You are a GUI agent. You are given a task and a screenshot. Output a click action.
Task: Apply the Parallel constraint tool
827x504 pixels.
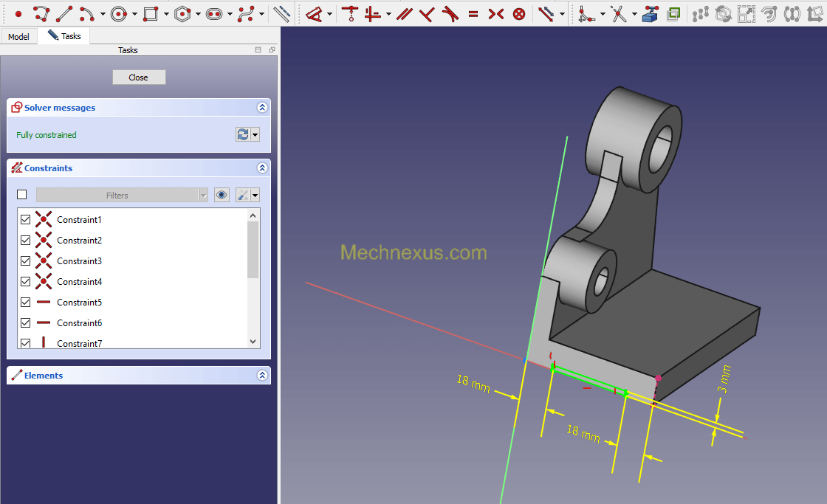(x=404, y=13)
